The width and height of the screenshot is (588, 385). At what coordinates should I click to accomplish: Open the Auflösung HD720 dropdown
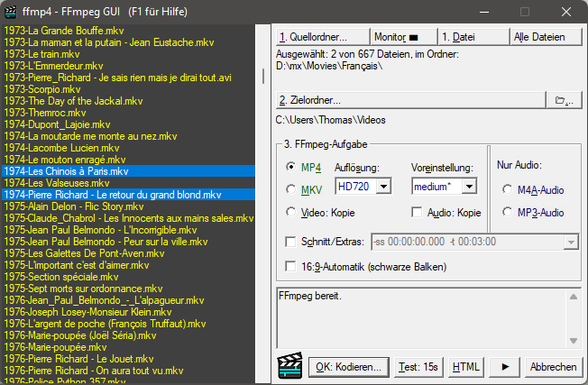[x=382, y=187]
